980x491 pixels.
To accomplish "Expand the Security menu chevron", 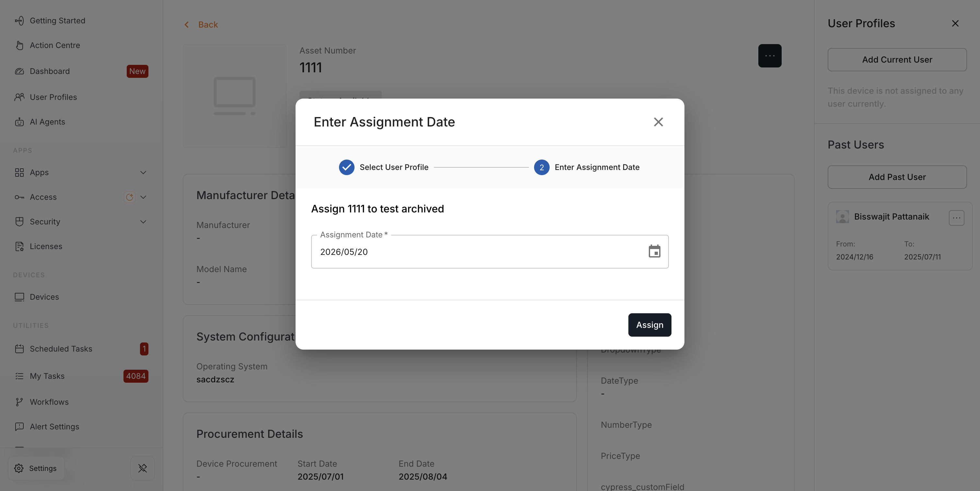I will click(143, 222).
